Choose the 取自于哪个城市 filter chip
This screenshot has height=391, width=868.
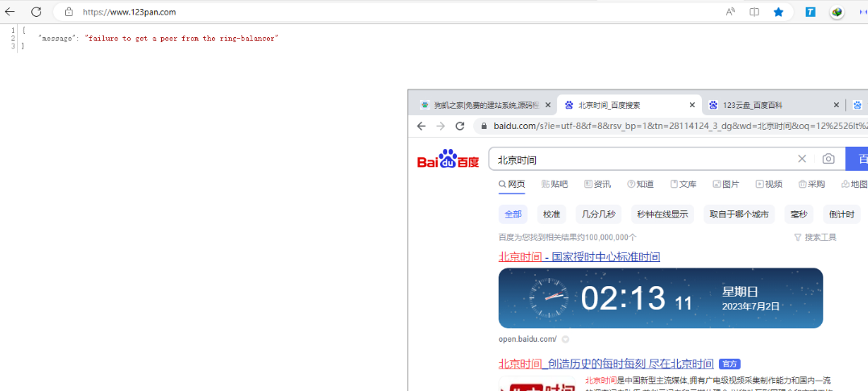pyautogui.click(x=739, y=214)
